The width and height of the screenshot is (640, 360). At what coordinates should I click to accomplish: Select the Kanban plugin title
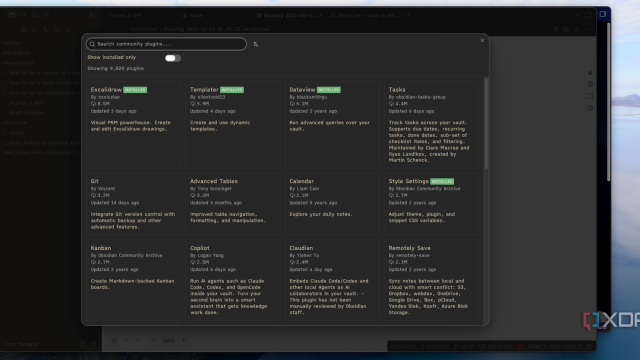click(101, 248)
